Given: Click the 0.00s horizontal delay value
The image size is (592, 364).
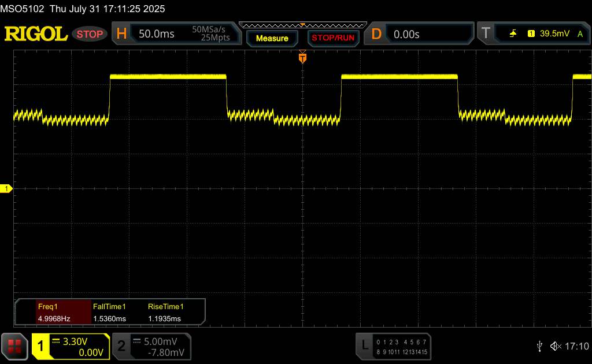Looking at the screenshot, I should click(406, 34).
